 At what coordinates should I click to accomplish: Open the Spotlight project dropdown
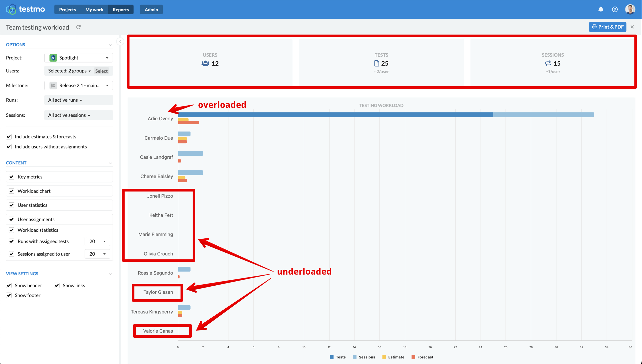pyautogui.click(x=78, y=58)
